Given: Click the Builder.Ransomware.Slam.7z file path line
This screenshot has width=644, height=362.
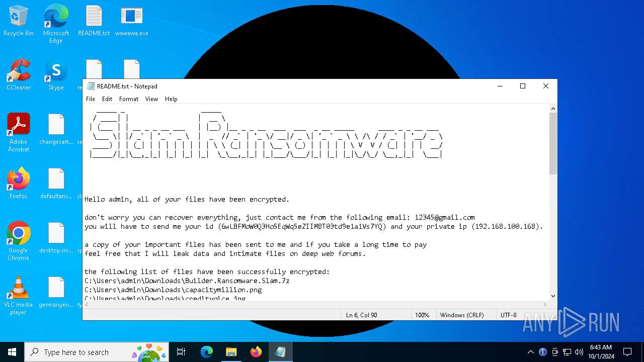Looking at the screenshot, I should point(187,281).
